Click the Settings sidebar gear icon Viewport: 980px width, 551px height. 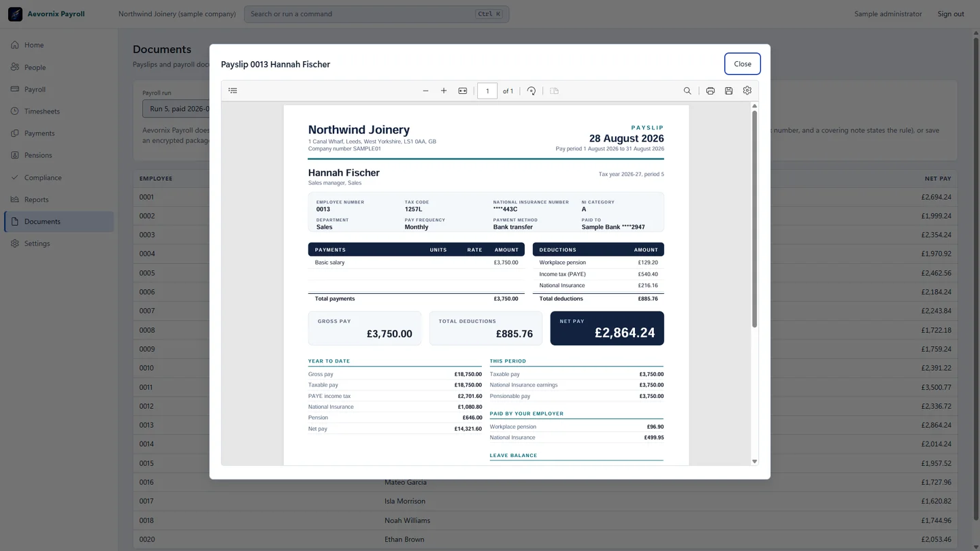pos(15,244)
